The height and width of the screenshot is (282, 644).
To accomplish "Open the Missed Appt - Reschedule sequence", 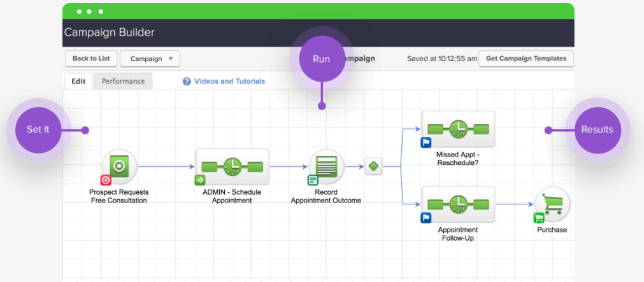I will click(x=458, y=129).
